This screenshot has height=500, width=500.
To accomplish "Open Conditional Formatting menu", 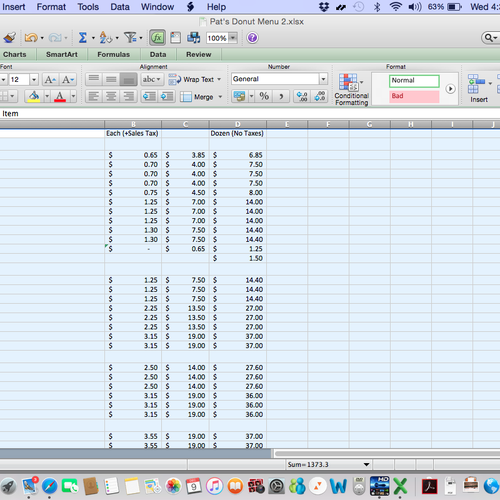I will (x=351, y=89).
